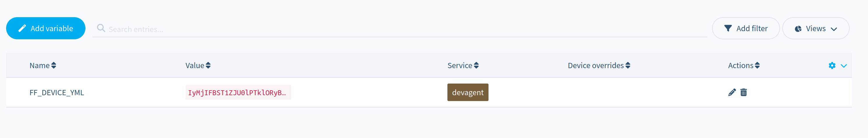The width and height of the screenshot is (868, 138).
Task: Click the pencil icon inside Add variable
Action: click(x=22, y=28)
